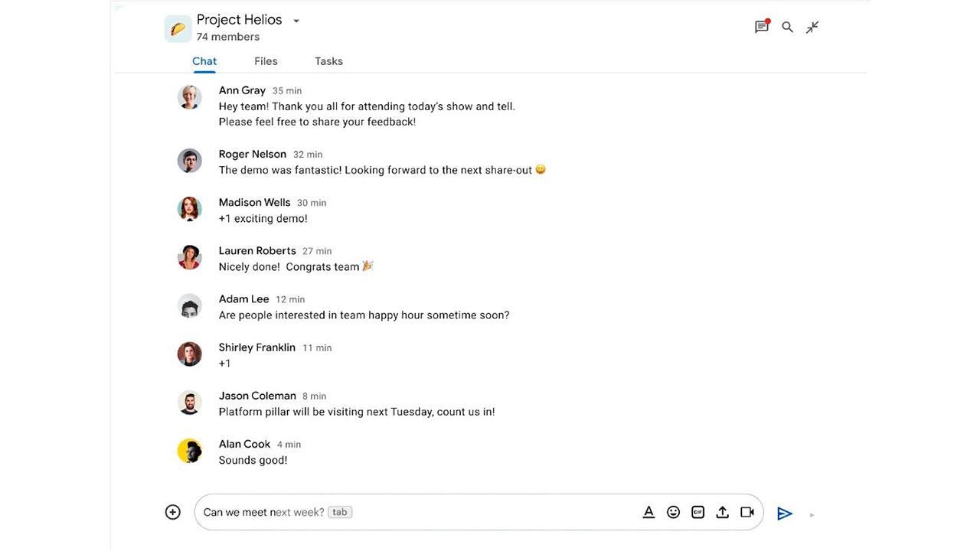Upload a file to the chat
980x551 pixels.
click(722, 511)
